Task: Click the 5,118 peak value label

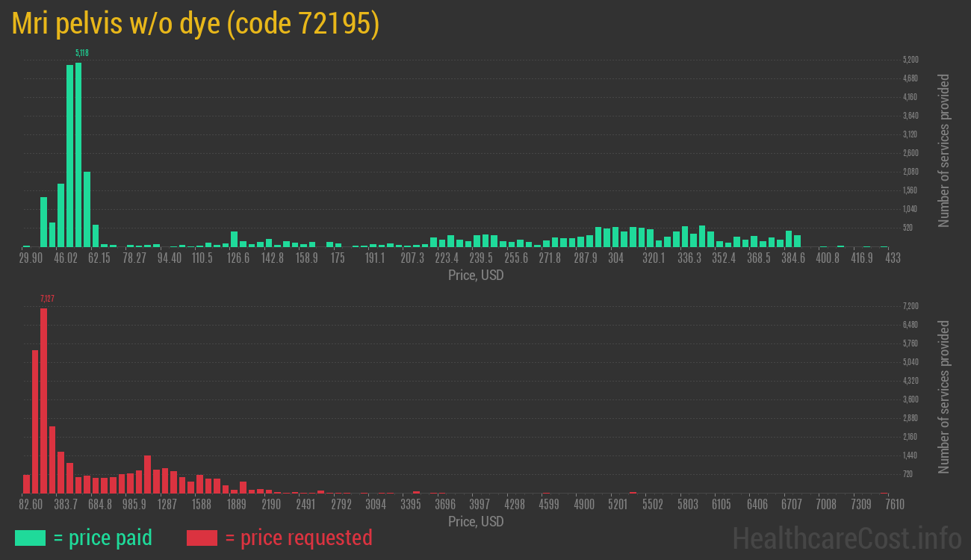Action: (x=82, y=53)
